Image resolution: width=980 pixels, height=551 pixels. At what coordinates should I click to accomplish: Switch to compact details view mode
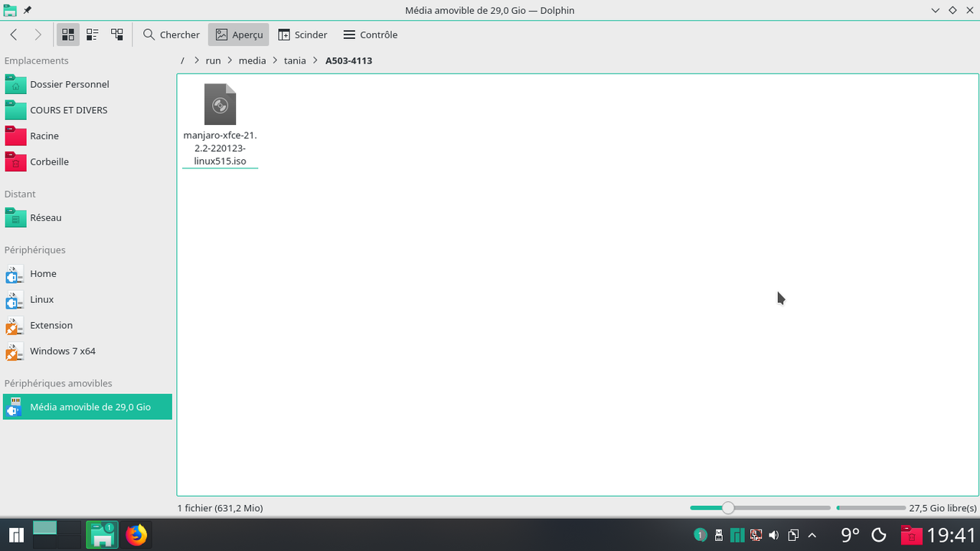coord(92,34)
